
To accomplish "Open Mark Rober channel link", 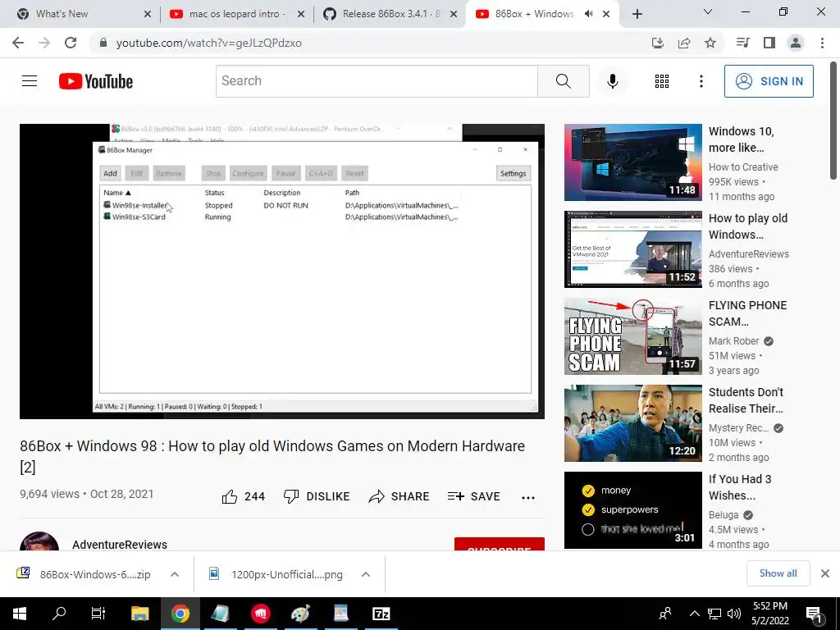I will [x=733, y=340].
